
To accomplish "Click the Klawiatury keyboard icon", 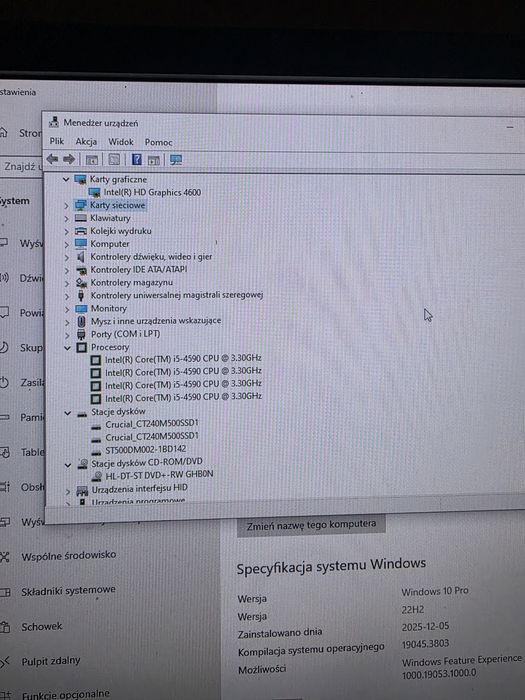I will tap(81, 218).
